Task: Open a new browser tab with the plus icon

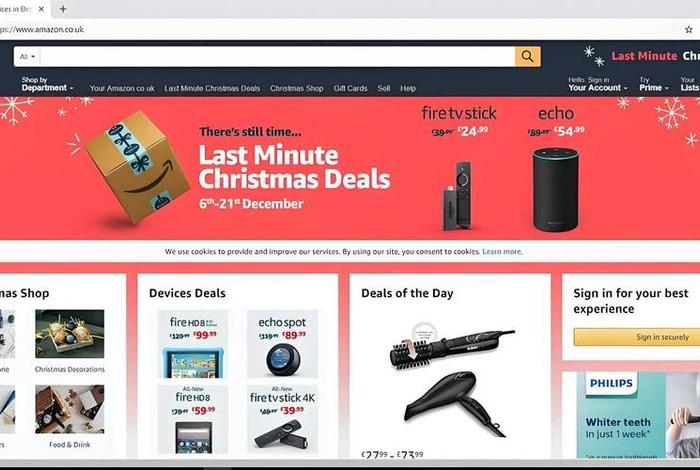Action: tap(63, 9)
